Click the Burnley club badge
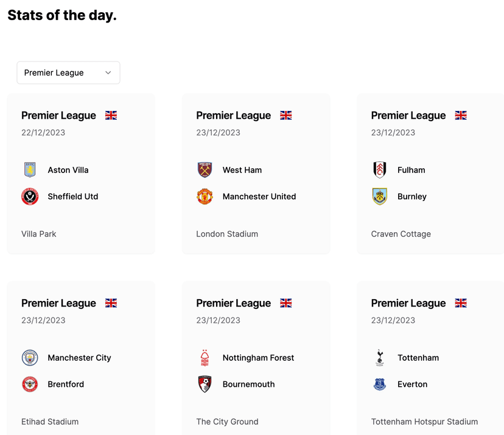This screenshot has width=504, height=435. click(x=380, y=196)
